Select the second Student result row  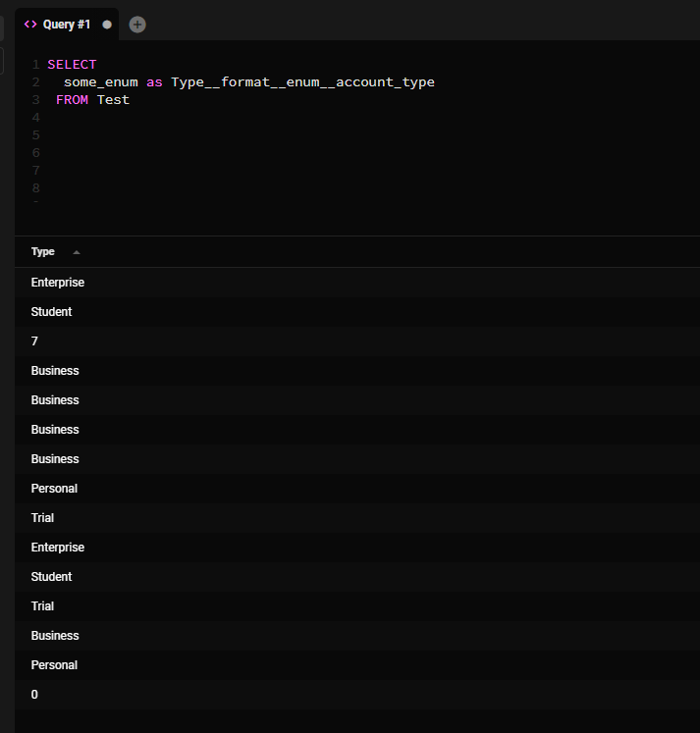click(357, 577)
